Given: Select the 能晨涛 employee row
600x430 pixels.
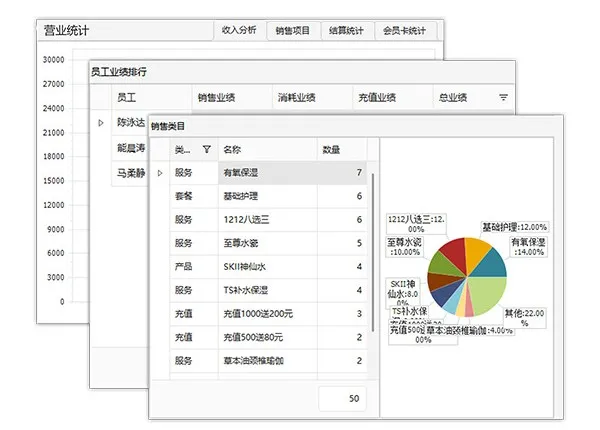Looking at the screenshot, I should pyautogui.click(x=131, y=148).
